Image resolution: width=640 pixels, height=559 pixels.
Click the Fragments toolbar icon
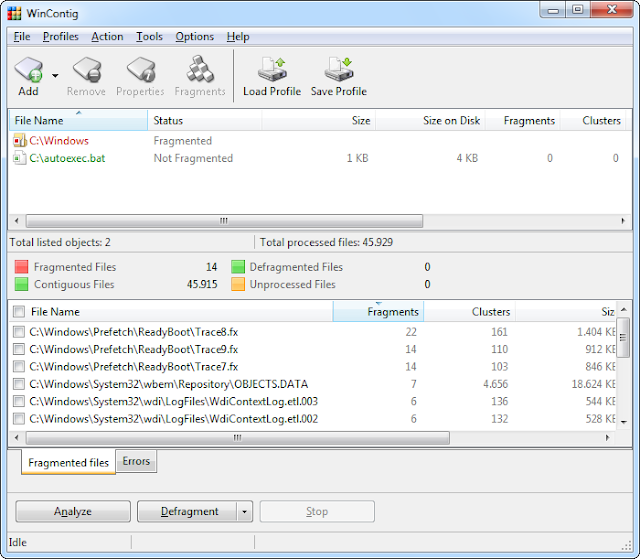pyautogui.click(x=200, y=69)
